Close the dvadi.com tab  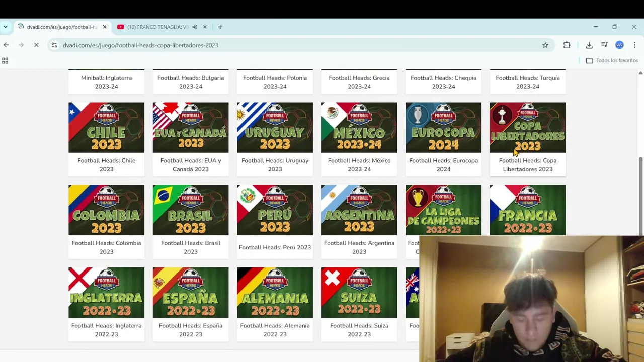click(x=104, y=27)
